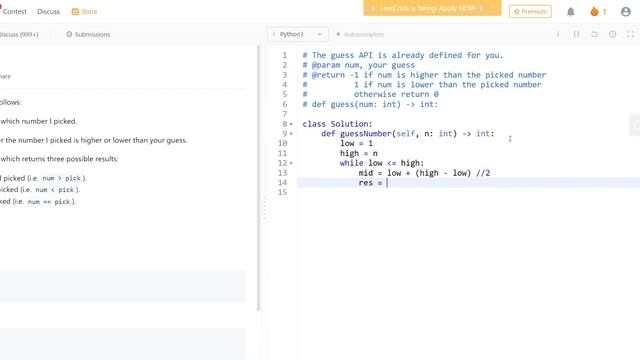This screenshot has width=640, height=360.
Task: Click text 'which number I picked.'
Action: click(x=39, y=121)
